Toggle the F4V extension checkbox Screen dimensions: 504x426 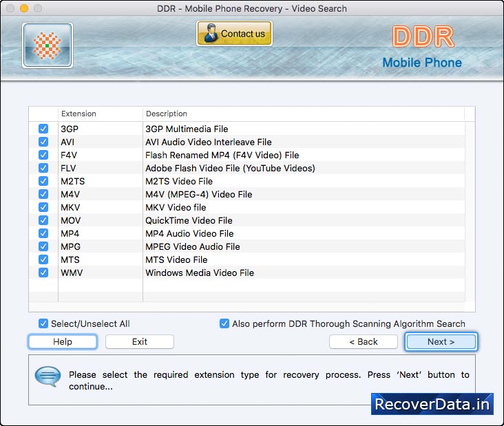tap(43, 155)
